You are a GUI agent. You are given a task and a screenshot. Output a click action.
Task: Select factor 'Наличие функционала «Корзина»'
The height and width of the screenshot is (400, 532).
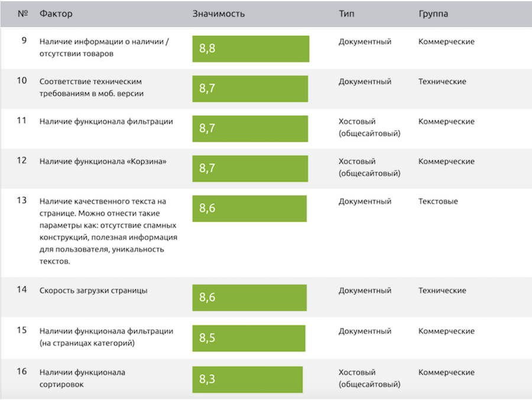click(103, 161)
